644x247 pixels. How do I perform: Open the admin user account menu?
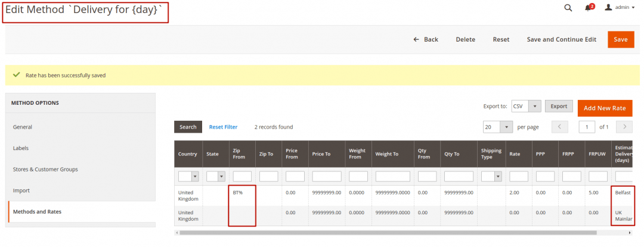[620, 8]
